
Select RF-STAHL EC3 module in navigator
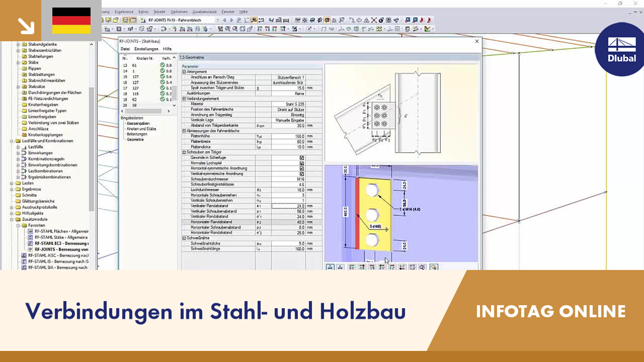(x=61, y=243)
